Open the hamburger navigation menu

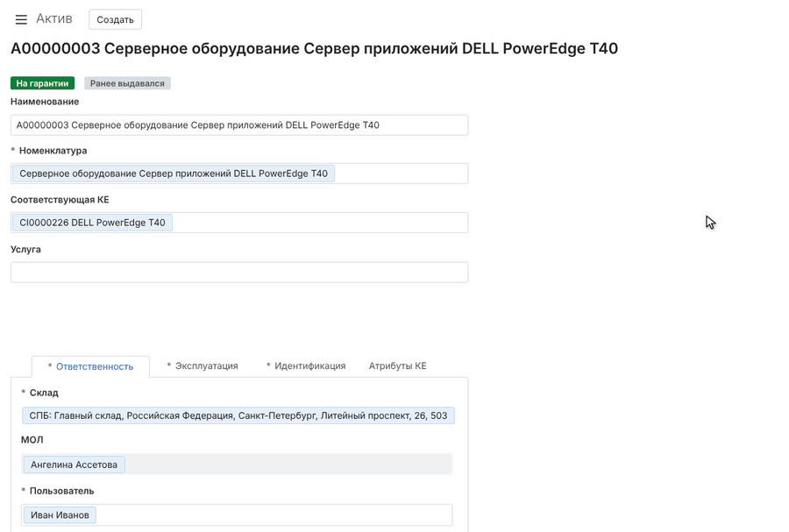click(x=21, y=19)
